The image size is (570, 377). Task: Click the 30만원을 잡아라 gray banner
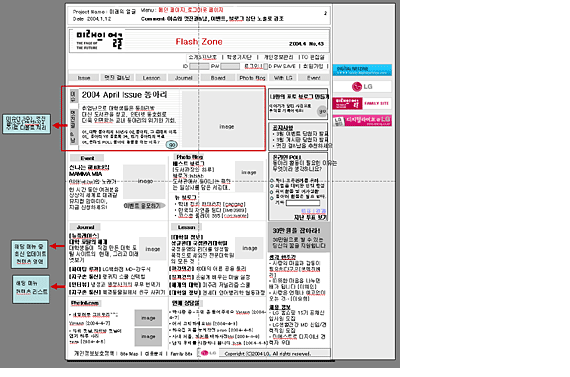point(299,238)
